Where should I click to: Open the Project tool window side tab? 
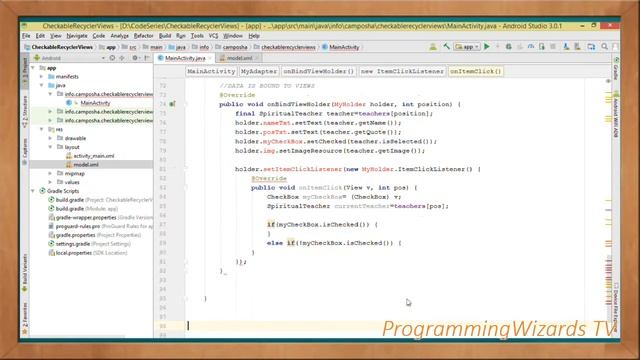[x=25, y=70]
